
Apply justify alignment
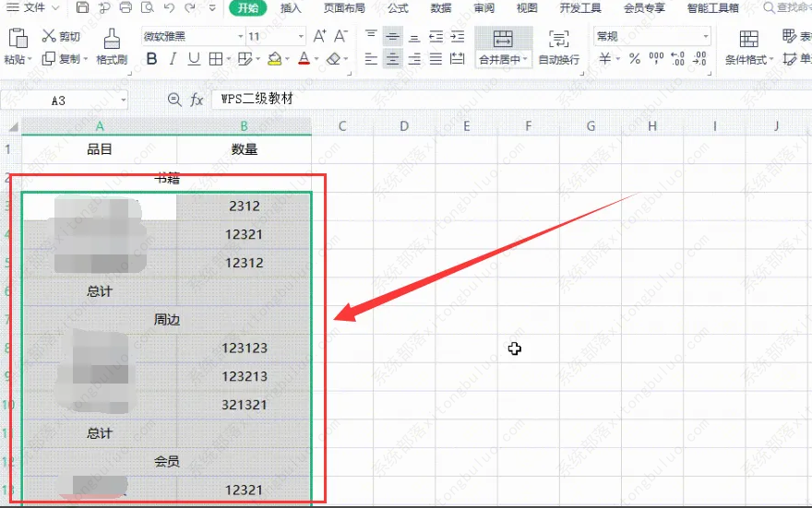pyautogui.click(x=436, y=59)
